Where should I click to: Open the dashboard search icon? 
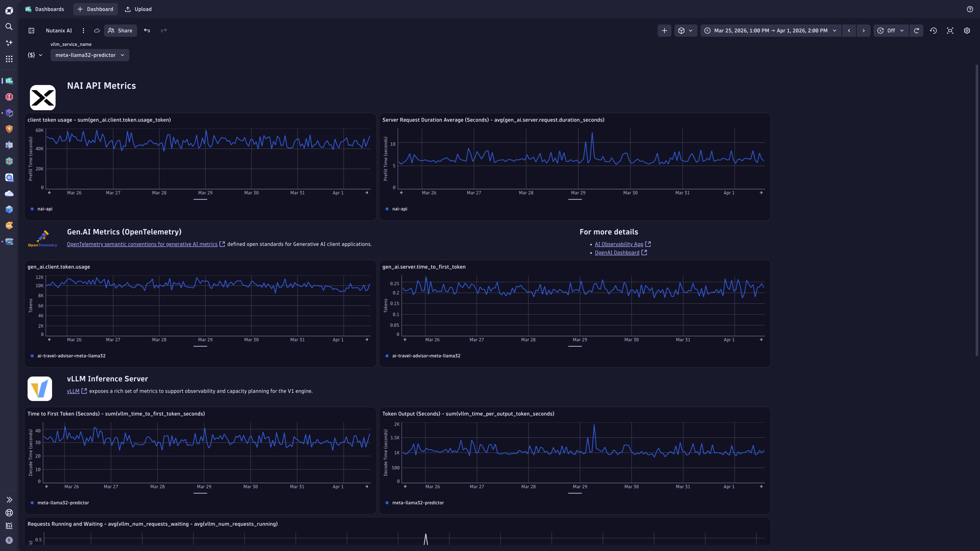pos(9,27)
